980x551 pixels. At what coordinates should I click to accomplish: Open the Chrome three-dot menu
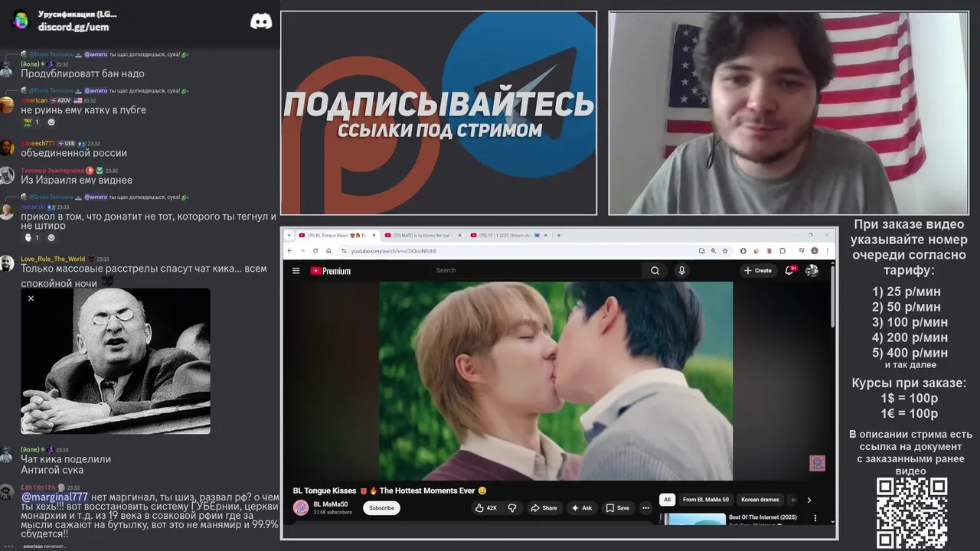tap(828, 250)
